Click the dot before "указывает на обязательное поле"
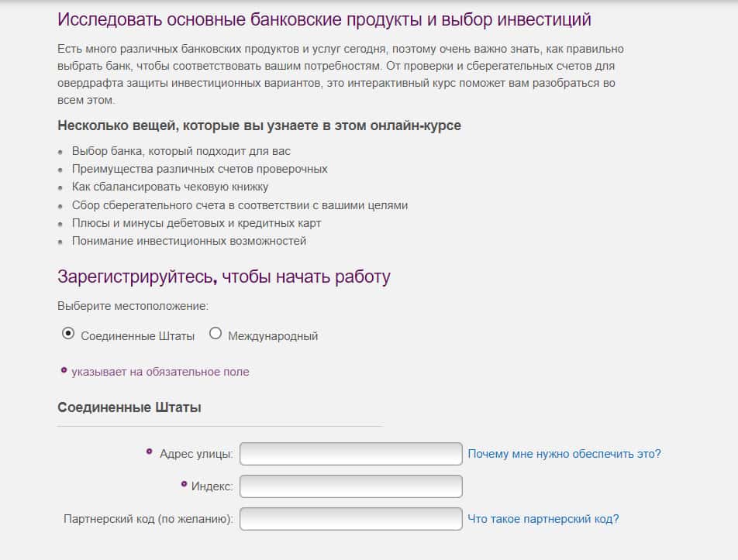The width and height of the screenshot is (738, 560). point(64,370)
